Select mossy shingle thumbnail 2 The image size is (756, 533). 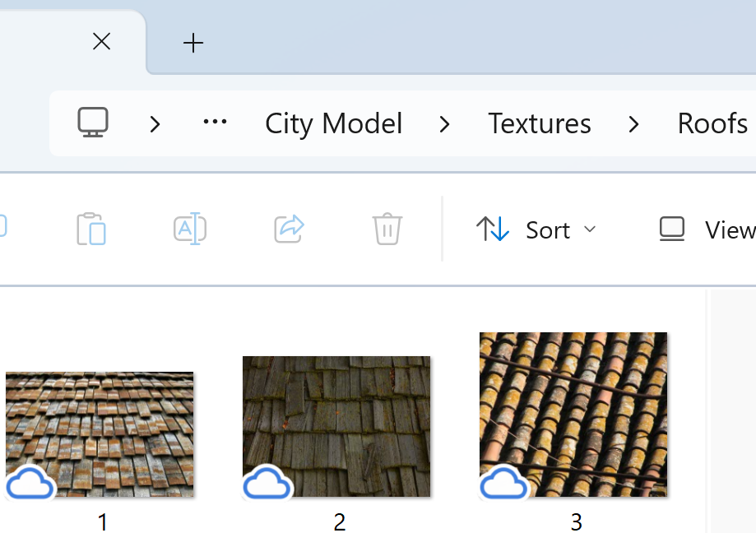336,427
